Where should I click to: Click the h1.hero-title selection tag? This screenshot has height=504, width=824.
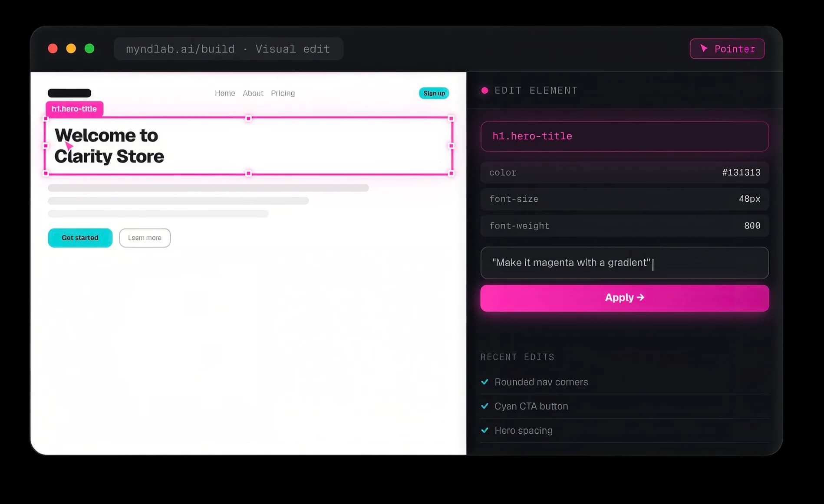coord(74,109)
